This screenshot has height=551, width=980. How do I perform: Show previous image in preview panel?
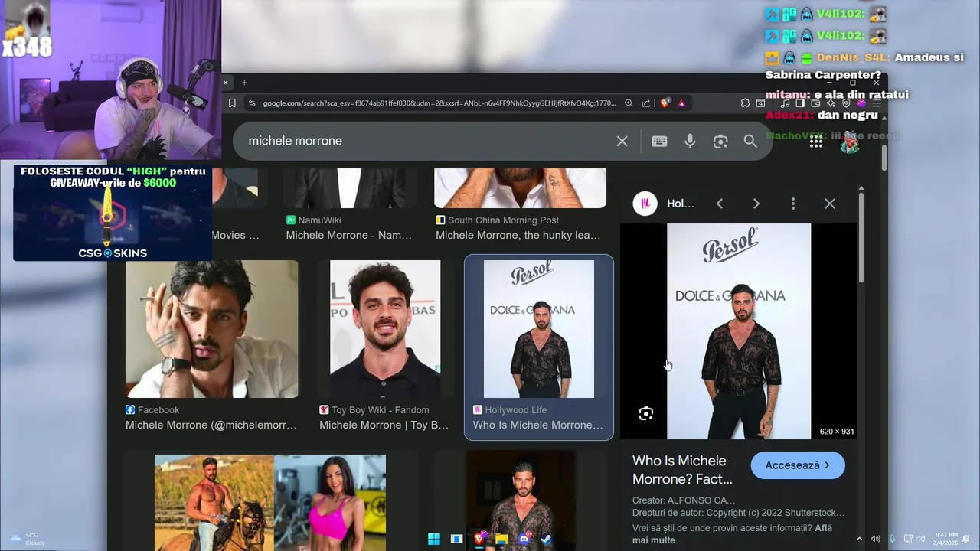[x=719, y=204]
